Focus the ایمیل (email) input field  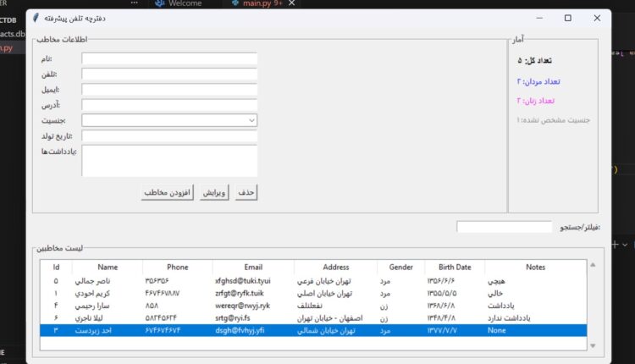point(169,90)
